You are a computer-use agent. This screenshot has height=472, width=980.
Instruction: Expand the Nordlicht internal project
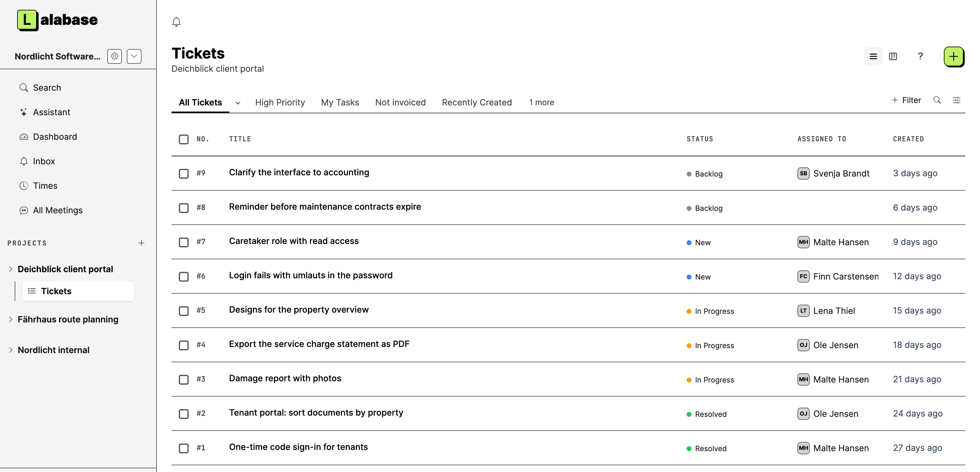click(11, 350)
